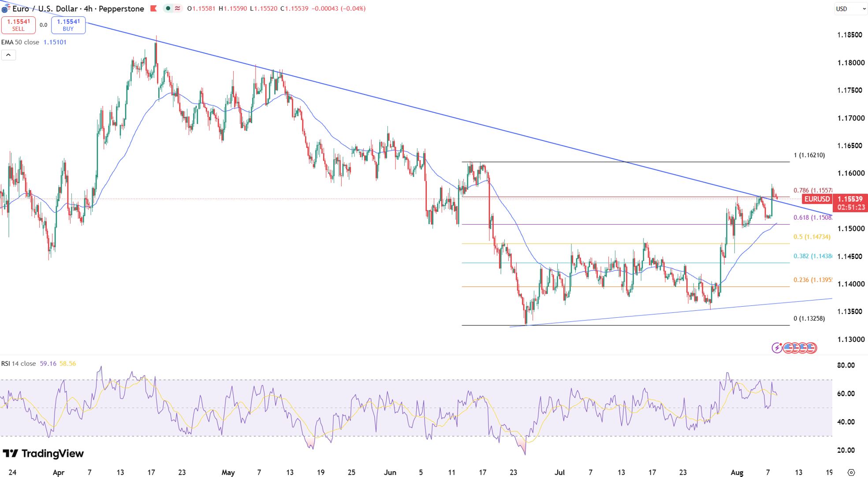The image size is (868, 477).
Task: Click 80.00 on the RSI scale
Action: pyautogui.click(x=846, y=365)
